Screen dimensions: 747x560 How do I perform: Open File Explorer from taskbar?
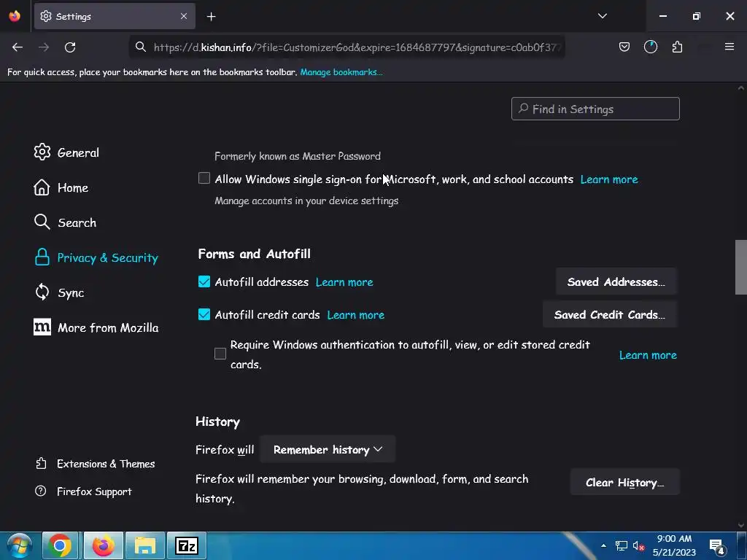145,545
